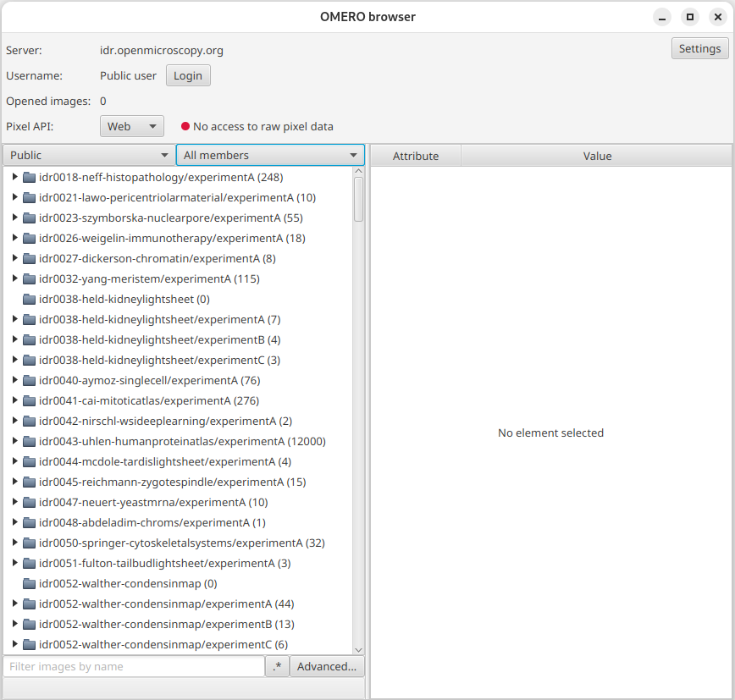
Task: Close the OMERO browser window
Action: coord(718,17)
